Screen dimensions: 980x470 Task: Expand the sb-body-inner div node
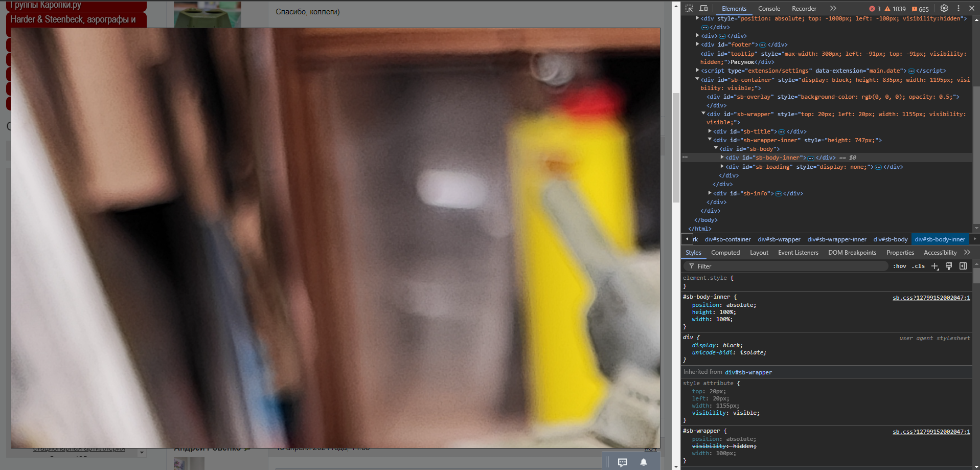(722, 158)
